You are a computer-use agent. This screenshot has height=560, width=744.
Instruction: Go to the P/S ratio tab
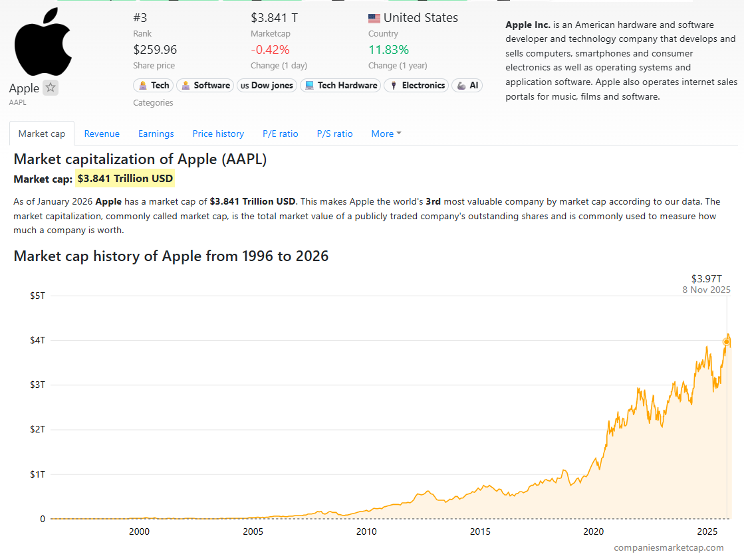(x=334, y=134)
